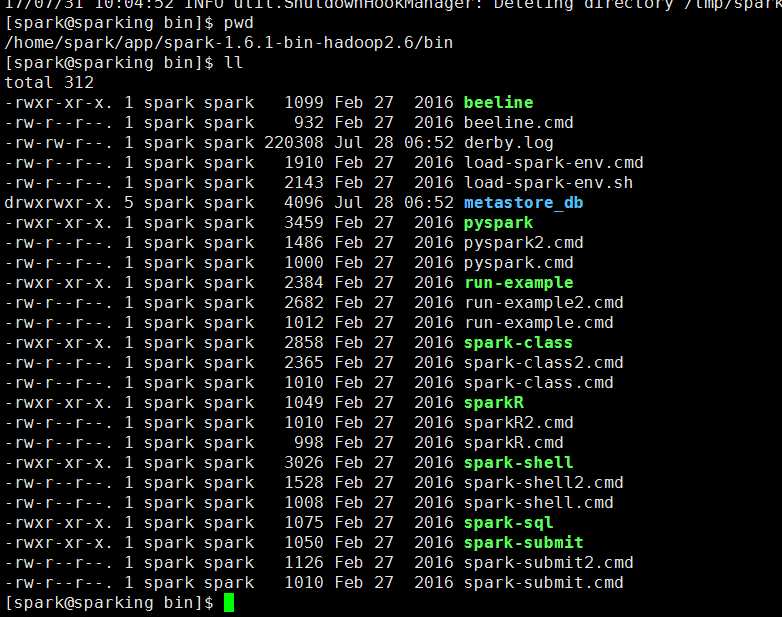Select the sparkR.cmd file name
Screen dimensions: 782x617
click(x=513, y=443)
